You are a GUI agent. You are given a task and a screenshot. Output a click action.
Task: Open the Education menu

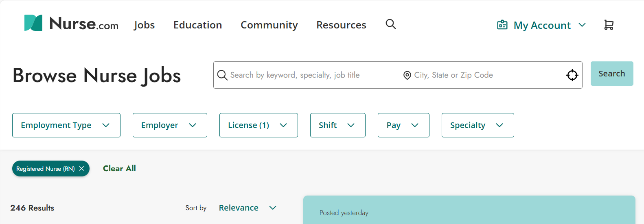pyautogui.click(x=197, y=25)
